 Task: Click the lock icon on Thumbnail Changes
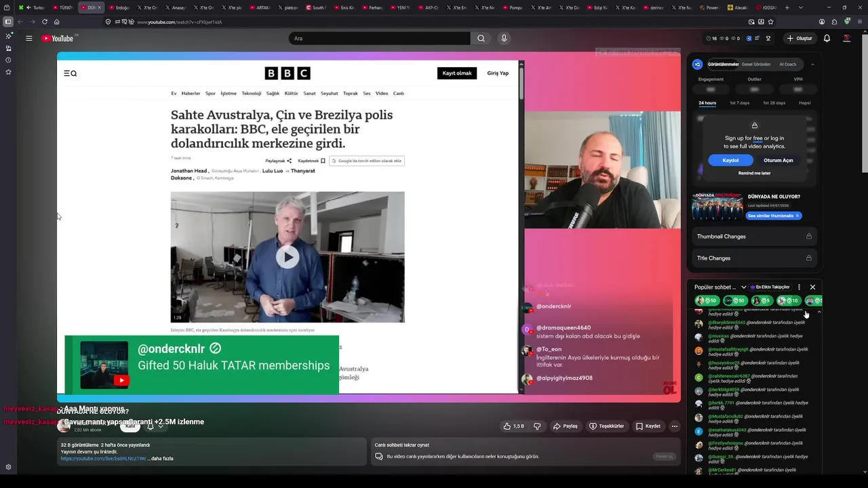(x=809, y=237)
